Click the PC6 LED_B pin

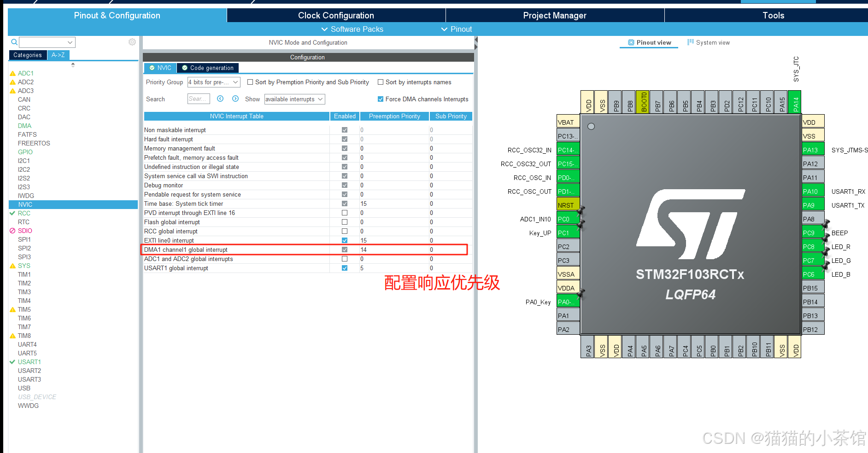tap(813, 274)
